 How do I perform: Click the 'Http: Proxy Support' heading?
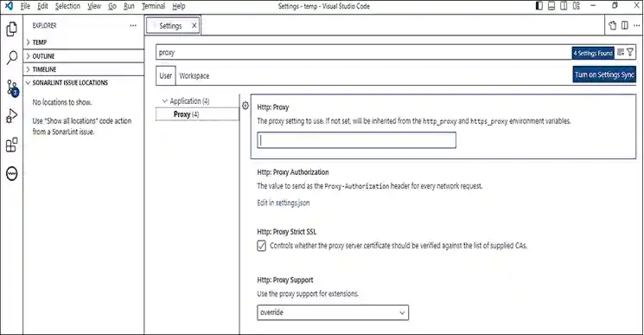click(x=285, y=280)
